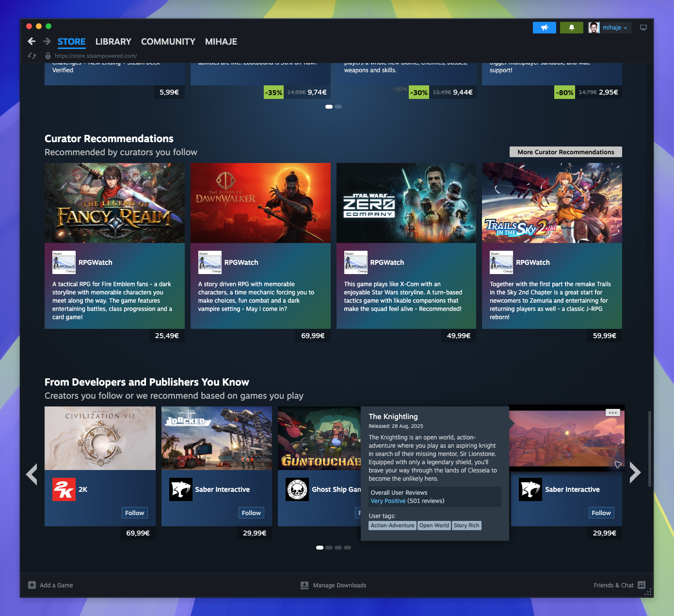Switch to the LIBRARY tab

point(113,42)
